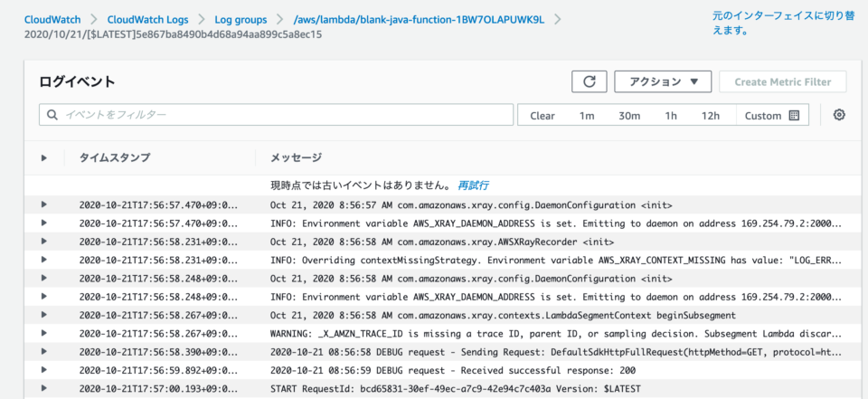Click the CloudWatch breadcrumb link
The height and width of the screenshot is (399, 868).
coord(52,19)
